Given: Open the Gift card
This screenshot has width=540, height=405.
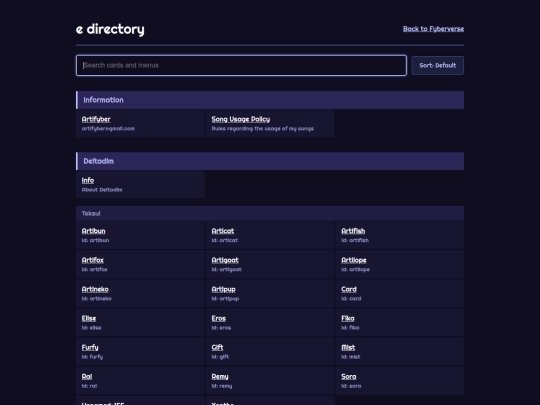Looking at the screenshot, I should tap(217, 347).
